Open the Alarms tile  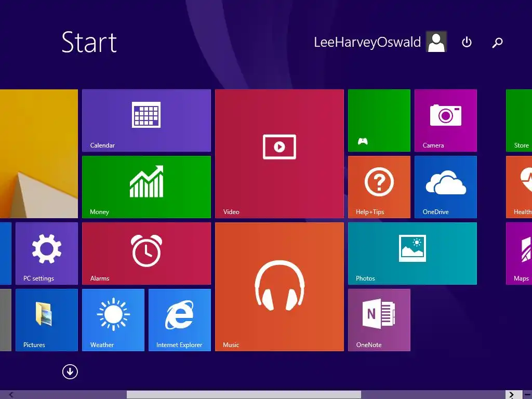[x=146, y=254]
